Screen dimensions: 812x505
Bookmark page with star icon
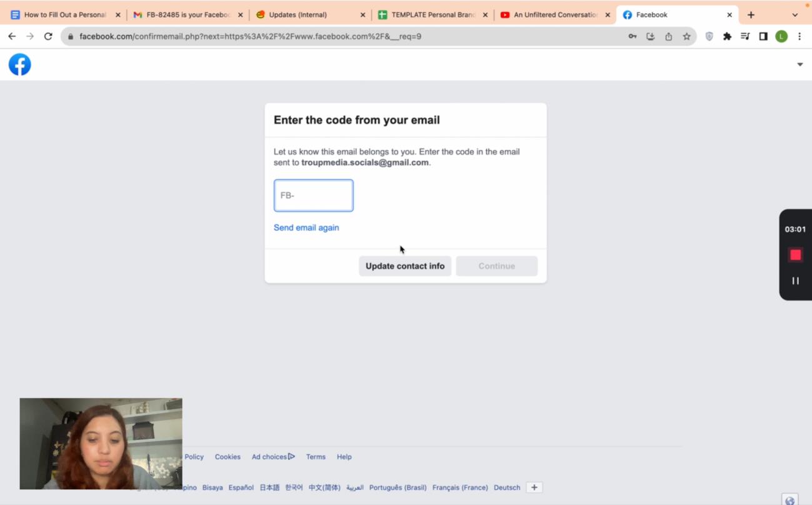[x=686, y=36]
